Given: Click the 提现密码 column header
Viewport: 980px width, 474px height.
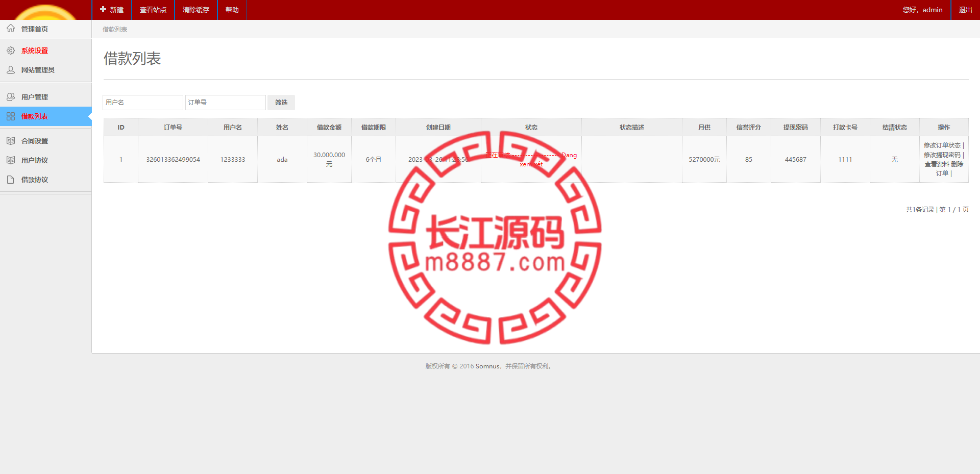Looking at the screenshot, I should pyautogui.click(x=796, y=127).
